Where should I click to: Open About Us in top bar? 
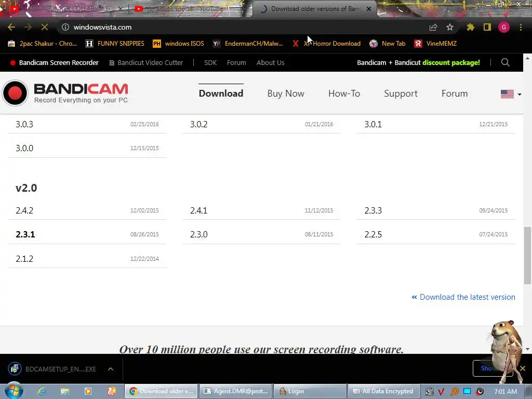[x=270, y=62]
